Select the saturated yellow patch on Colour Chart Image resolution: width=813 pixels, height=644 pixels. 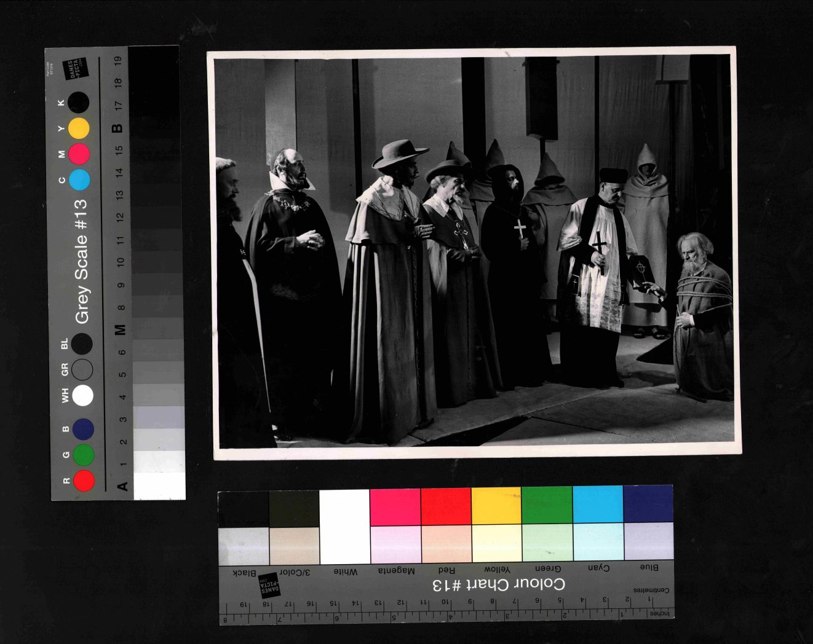[x=496, y=506]
